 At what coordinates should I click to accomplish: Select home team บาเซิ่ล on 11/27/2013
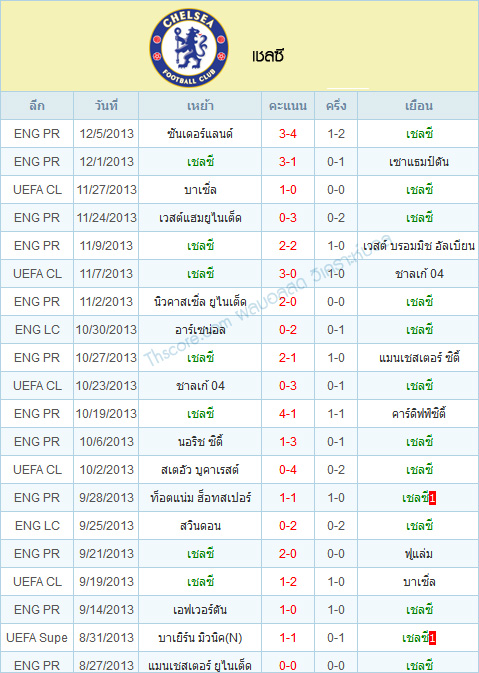click(200, 190)
